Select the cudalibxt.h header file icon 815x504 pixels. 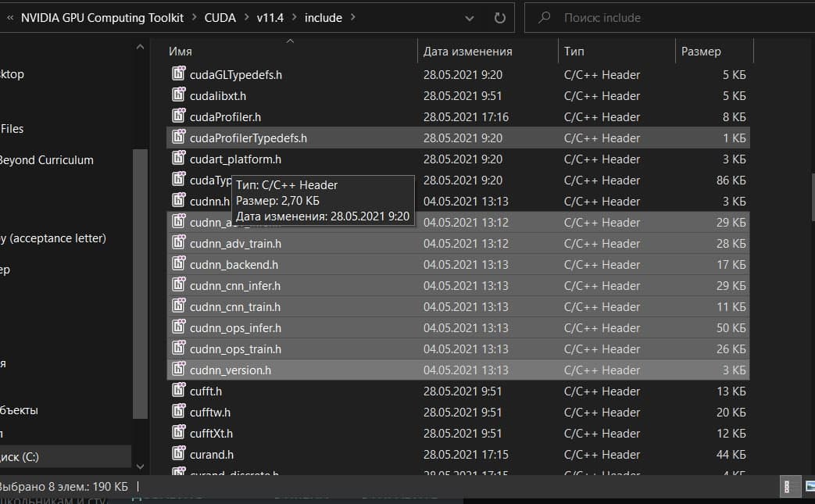point(179,96)
